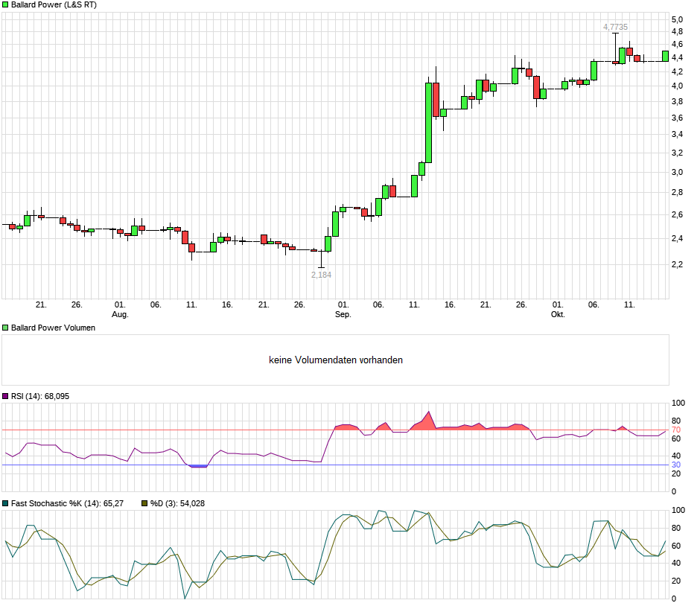Click the 4,7735 high price annotation
700x606 pixels.
pyautogui.click(x=615, y=27)
